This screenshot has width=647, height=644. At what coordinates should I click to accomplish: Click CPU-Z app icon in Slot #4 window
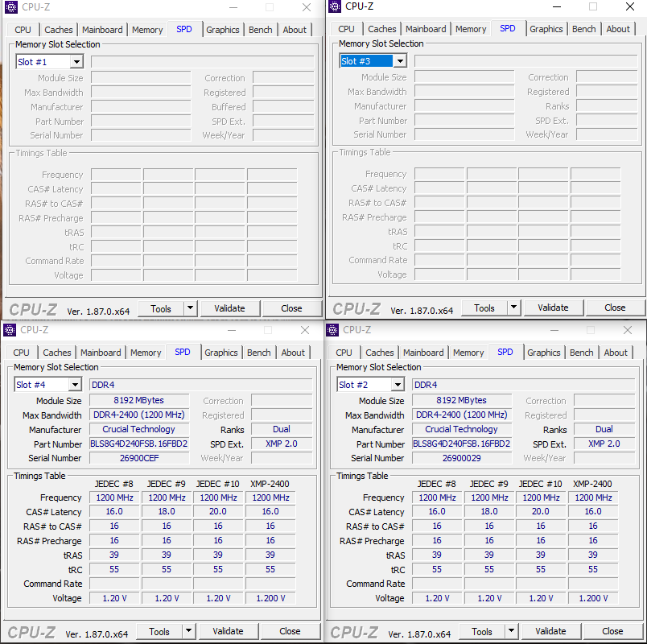tap(10, 330)
